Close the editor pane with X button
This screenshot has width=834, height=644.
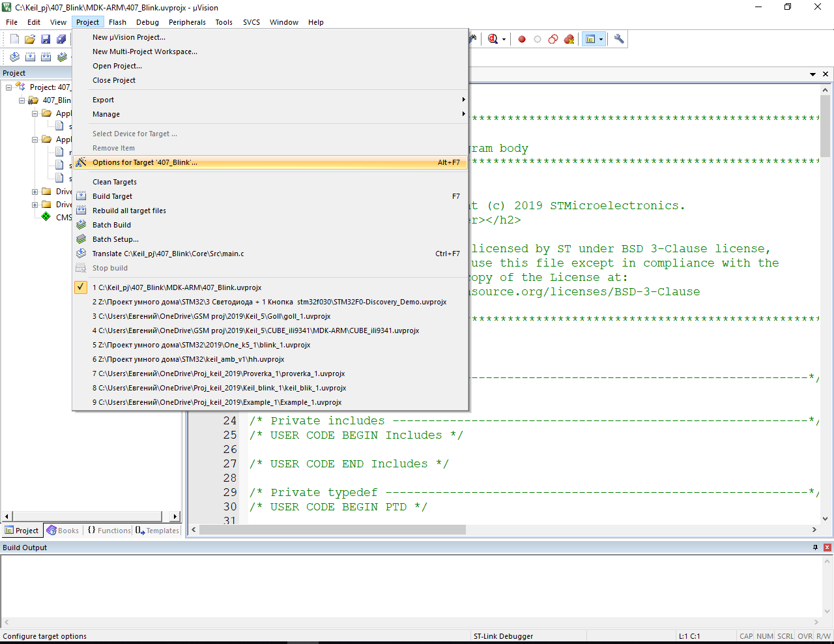coord(826,74)
